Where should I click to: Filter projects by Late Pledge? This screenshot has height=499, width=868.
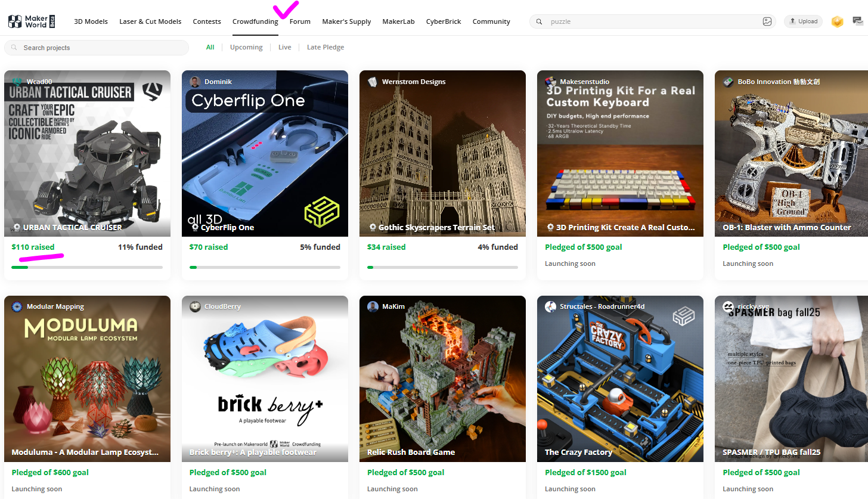click(325, 47)
